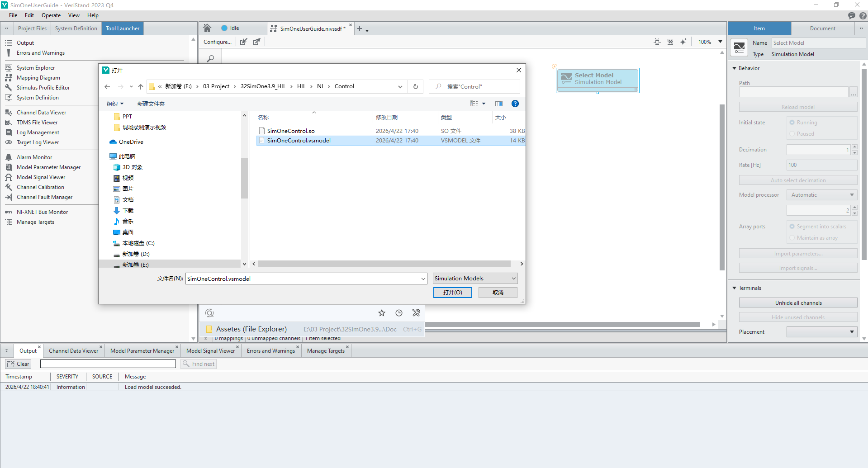The width and height of the screenshot is (868, 468).
Task: Click Unhide all channels button
Action: tap(798, 303)
